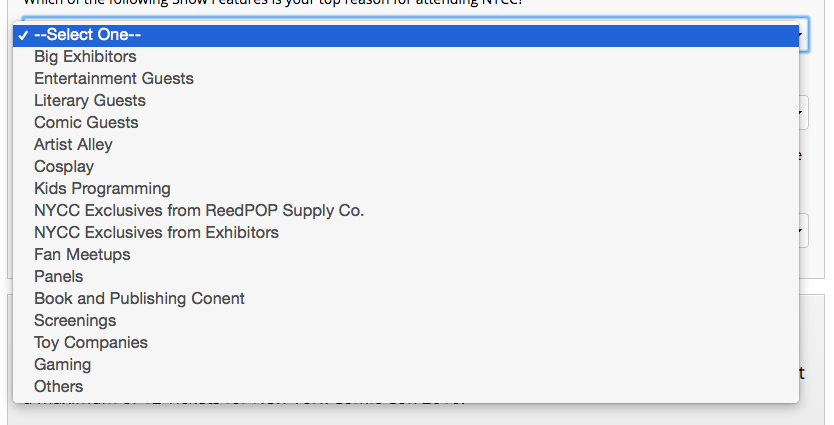Select Artist Alley option
834x425 pixels.
pos(406,145)
